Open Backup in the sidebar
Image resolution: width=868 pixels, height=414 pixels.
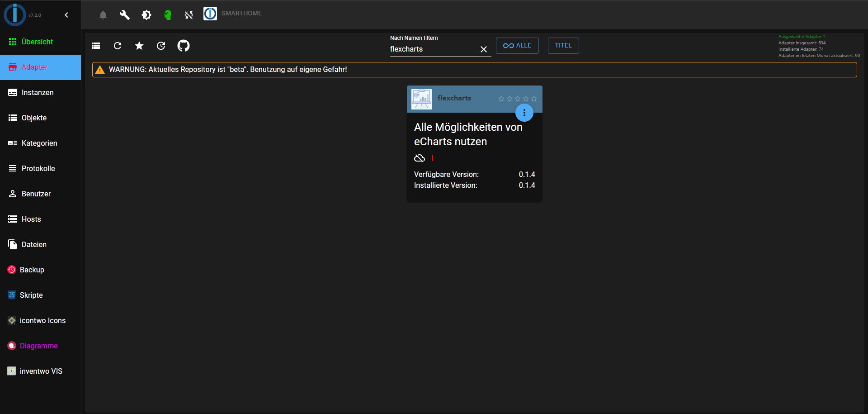coord(40,270)
